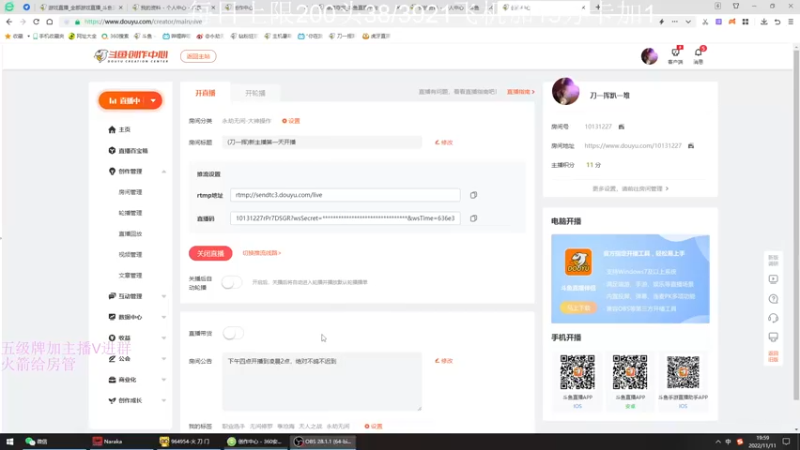Click 修改 next to room announcement
The image size is (800, 450).
click(444, 361)
